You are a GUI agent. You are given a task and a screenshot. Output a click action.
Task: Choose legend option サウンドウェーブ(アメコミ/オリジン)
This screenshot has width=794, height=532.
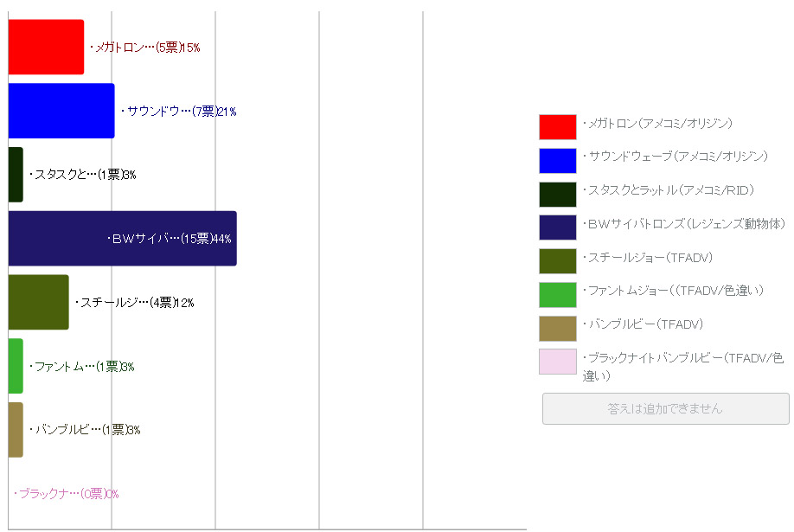[675, 157]
